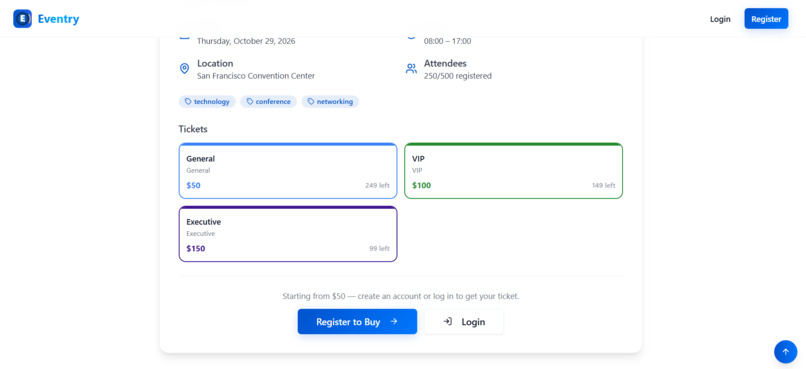Screen dimensions: 806x369
Task: Click the attendees people icon
Action: pos(411,69)
